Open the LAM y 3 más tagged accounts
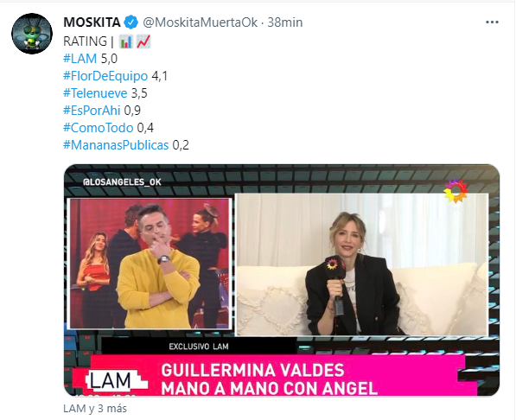 click(x=95, y=409)
